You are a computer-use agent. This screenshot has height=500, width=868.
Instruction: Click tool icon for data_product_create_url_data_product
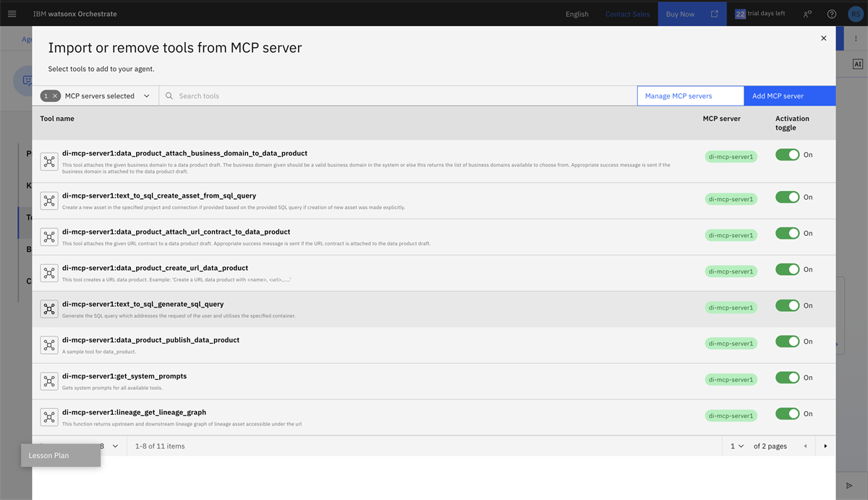(49, 273)
